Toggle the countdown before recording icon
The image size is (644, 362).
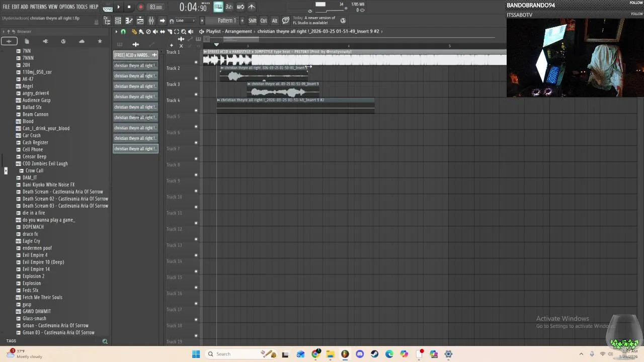click(229, 7)
